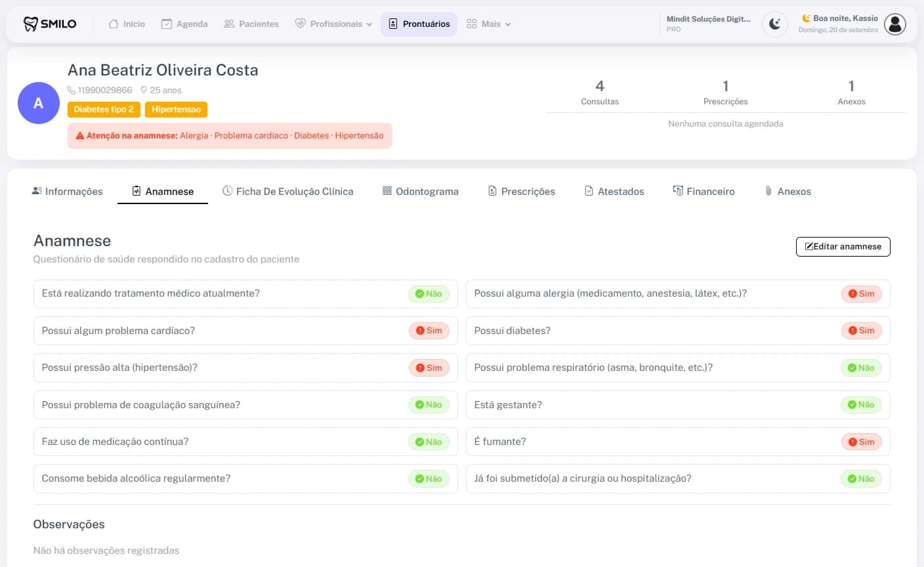Click Sim badge for alergia question

click(861, 294)
